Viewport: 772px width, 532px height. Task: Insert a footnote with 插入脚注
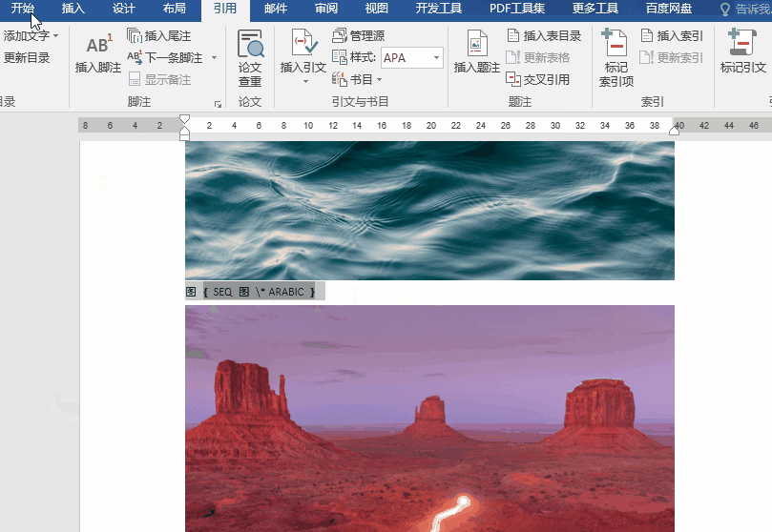click(98, 53)
